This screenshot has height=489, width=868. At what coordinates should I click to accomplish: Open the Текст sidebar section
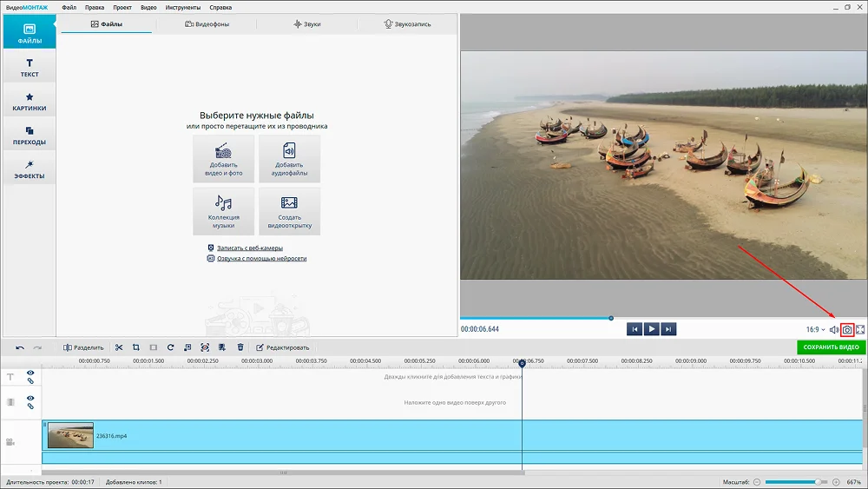[x=30, y=67]
